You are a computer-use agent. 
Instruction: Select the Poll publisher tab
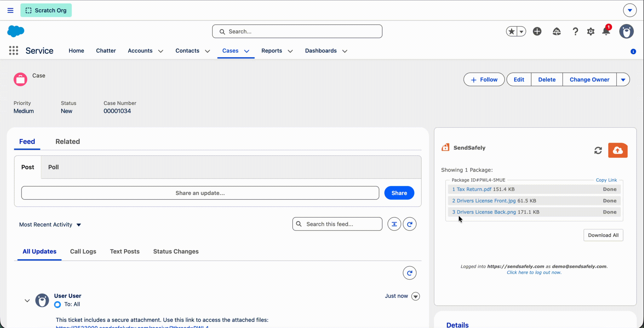click(53, 167)
